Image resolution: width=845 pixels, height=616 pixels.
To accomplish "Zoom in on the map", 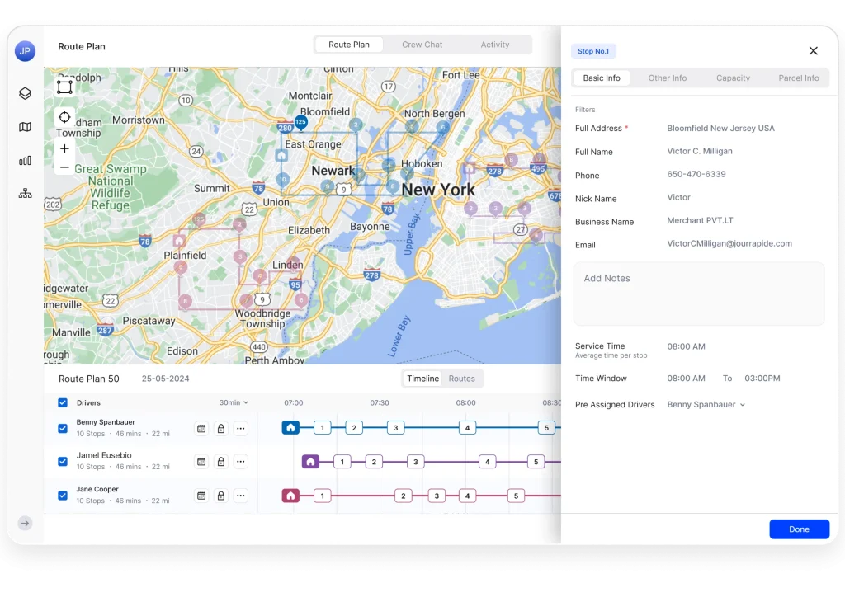I will tap(64, 148).
